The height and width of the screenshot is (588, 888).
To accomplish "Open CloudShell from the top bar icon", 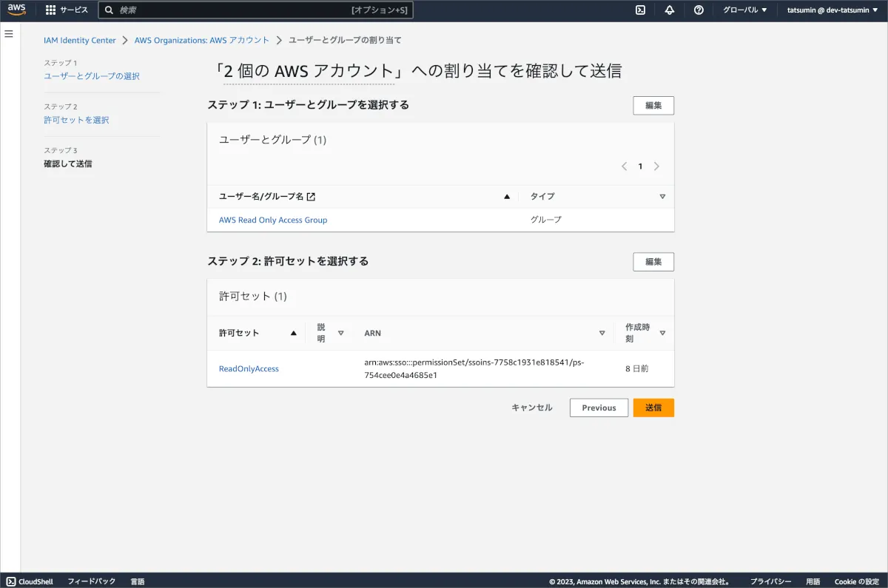I will point(640,10).
